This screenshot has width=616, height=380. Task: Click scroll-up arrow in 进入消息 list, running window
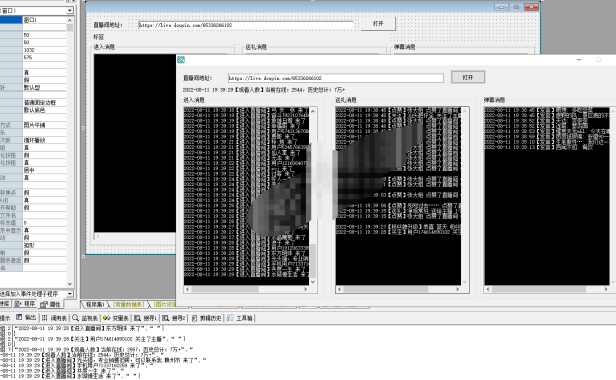[x=313, y=111]
